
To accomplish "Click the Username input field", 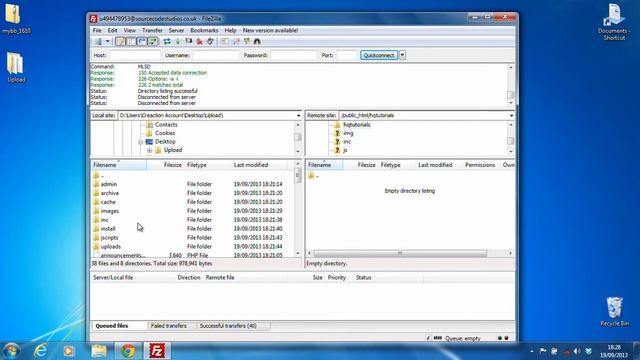I will click(215, 55).
